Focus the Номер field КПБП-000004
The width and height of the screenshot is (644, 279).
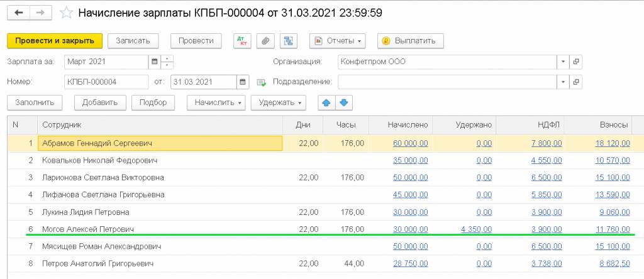(106, 82)
